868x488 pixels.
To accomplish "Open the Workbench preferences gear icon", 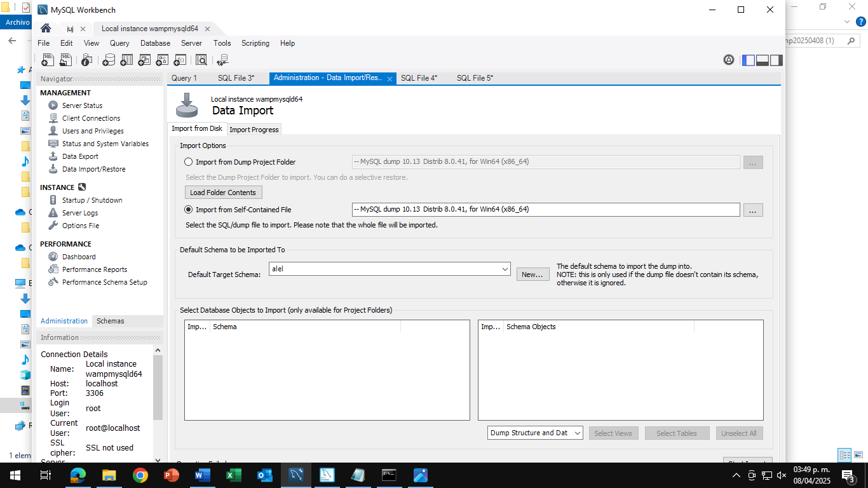I will coord(729,60).
